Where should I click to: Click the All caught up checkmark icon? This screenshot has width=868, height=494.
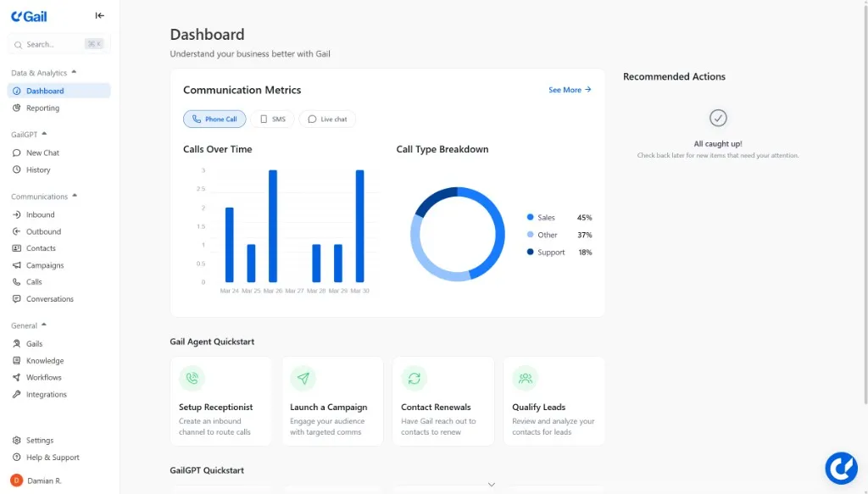tap(718, 118)
